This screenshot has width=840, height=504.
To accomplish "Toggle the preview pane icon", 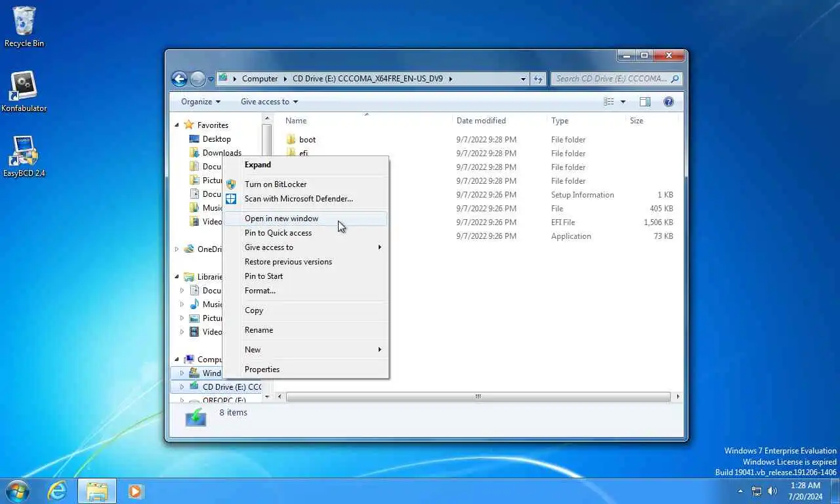I will 645,102.
